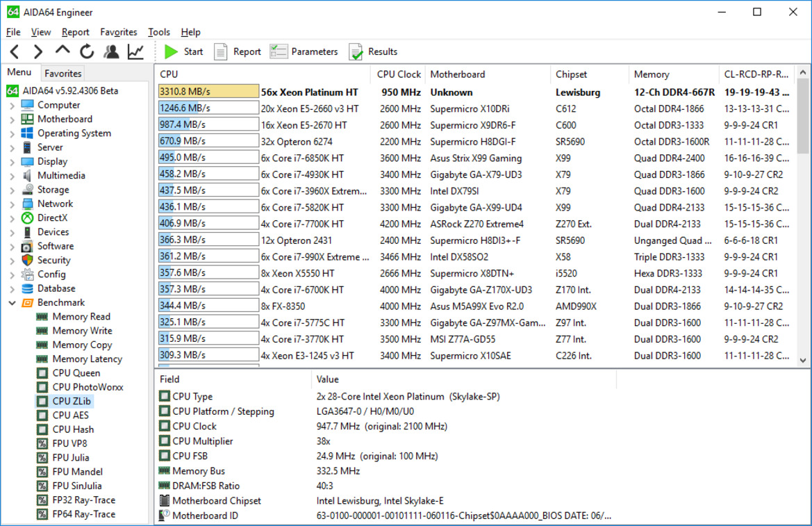Open the Favorites menu

click(x=119, y=32)
